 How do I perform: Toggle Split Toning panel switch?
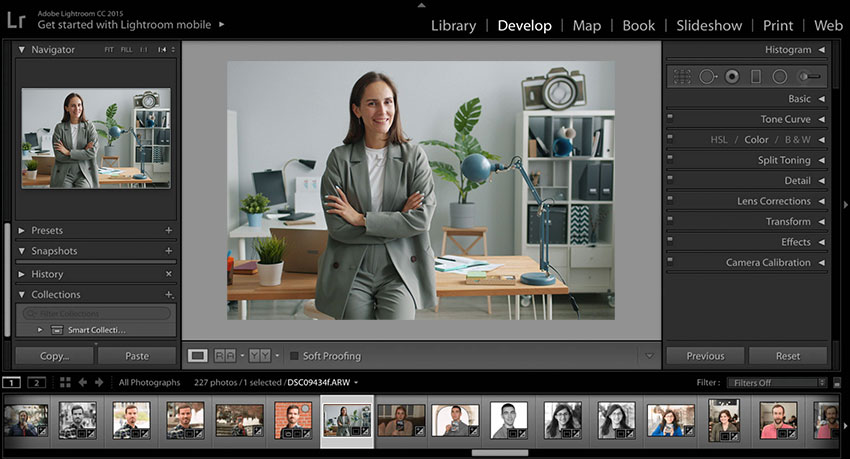click(670, 158)
